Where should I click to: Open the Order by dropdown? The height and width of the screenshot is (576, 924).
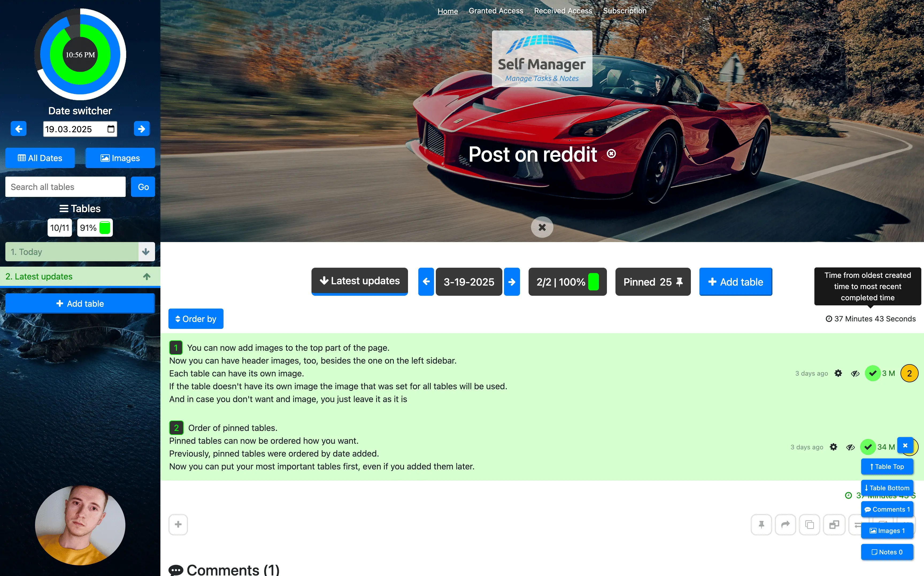(x=195, y=319)
